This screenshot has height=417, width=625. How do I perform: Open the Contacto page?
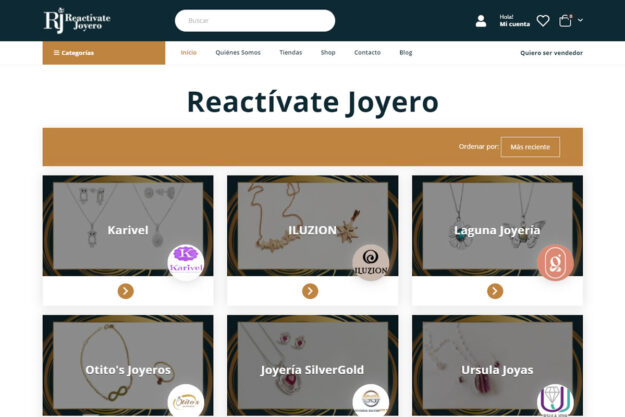[x=367, y=52]
